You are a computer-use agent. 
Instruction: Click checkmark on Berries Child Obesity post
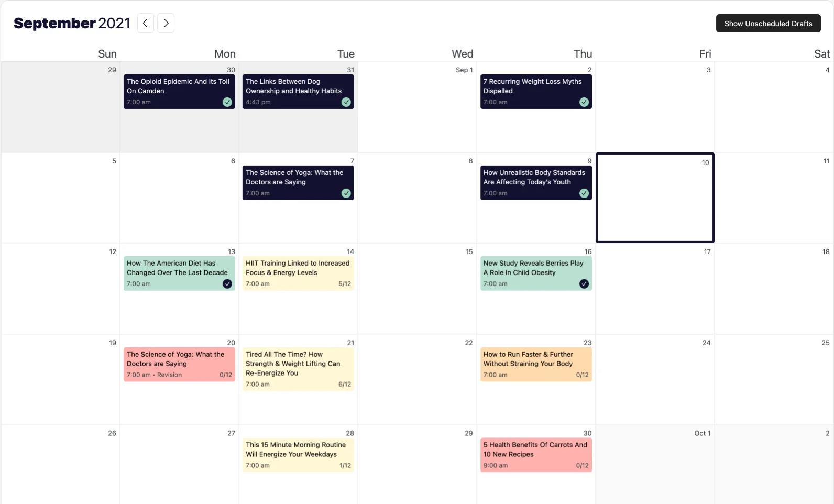[x=584, y=284]
